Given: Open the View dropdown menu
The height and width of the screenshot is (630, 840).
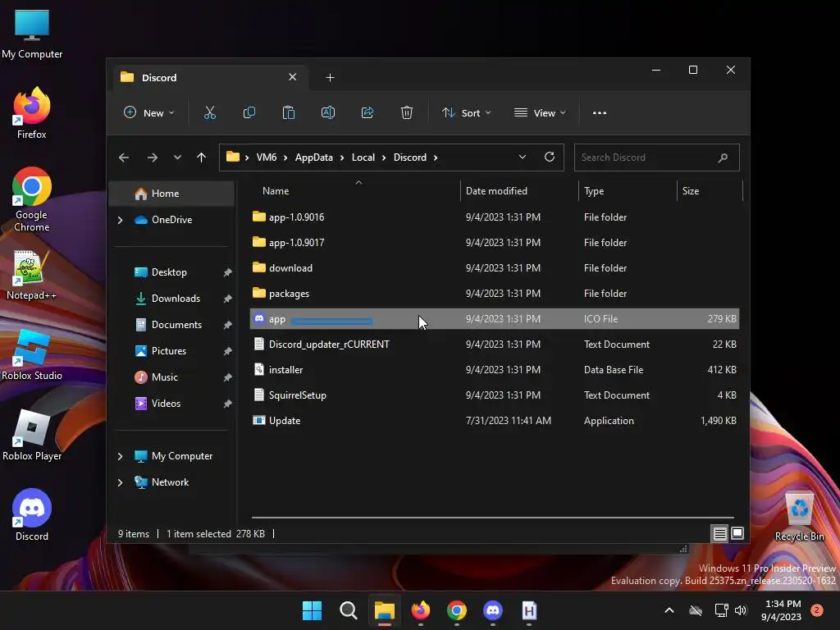Looking at the screenshot, I should point(540,113).
